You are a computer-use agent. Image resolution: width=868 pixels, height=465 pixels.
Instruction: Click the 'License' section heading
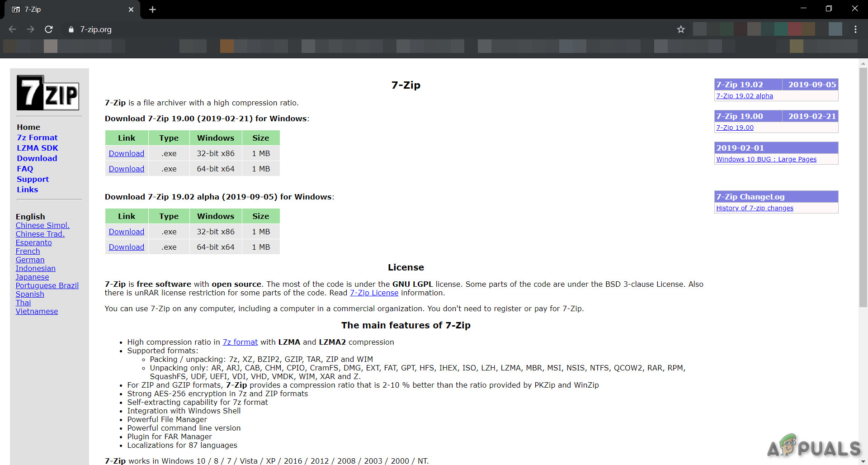tap(406, 267)
